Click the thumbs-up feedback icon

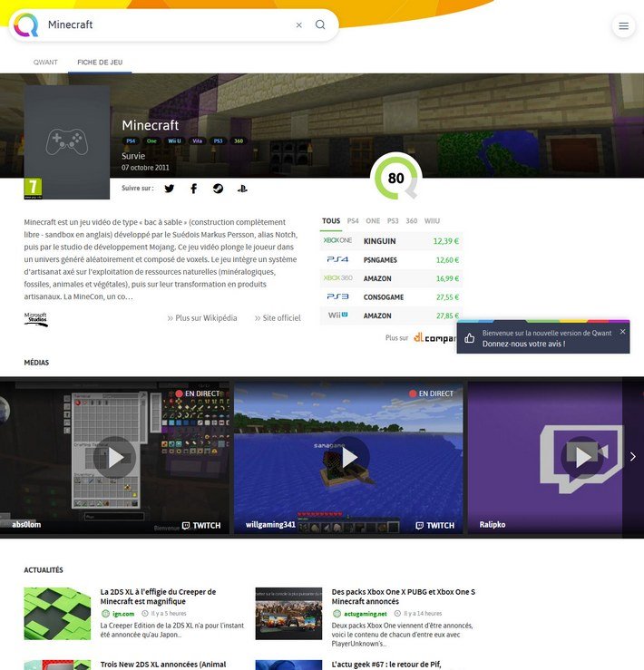[x=469, y=338]
